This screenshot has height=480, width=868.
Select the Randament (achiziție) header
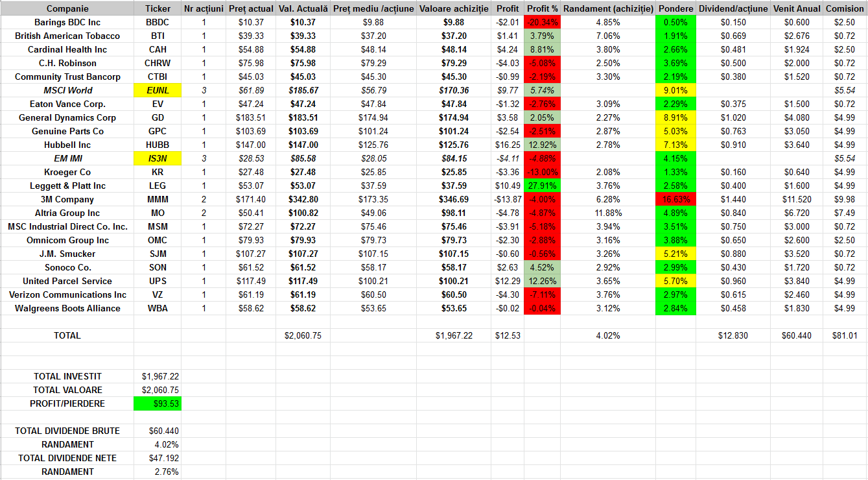click(608, 9)
